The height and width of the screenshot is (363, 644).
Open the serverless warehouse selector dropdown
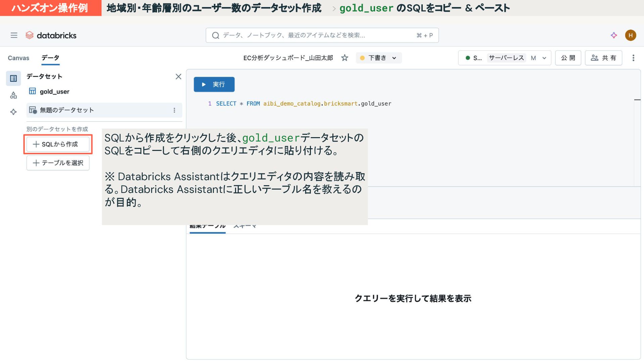505,58
